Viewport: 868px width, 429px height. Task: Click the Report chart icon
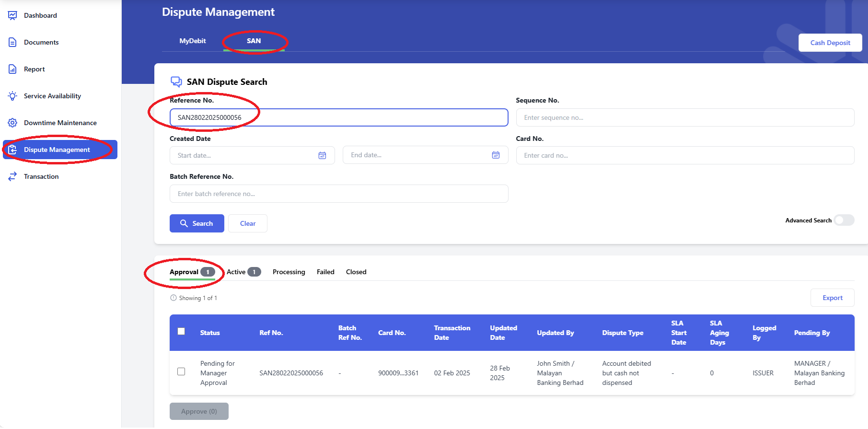pyautogui.click(x=12, y=69)
